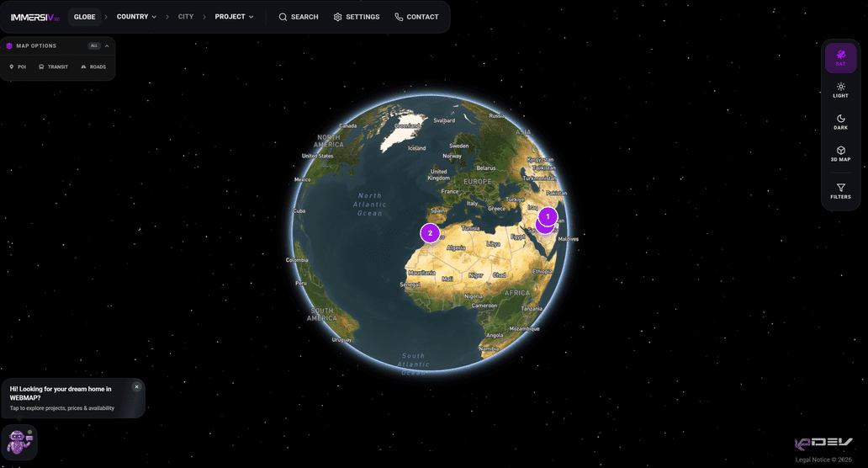Collapse the Map Options panel chevron
The height and width of the screenshot is (468, 868).
107,46
